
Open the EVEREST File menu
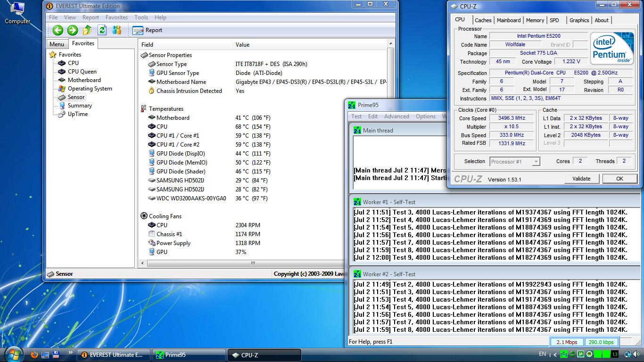53,17
